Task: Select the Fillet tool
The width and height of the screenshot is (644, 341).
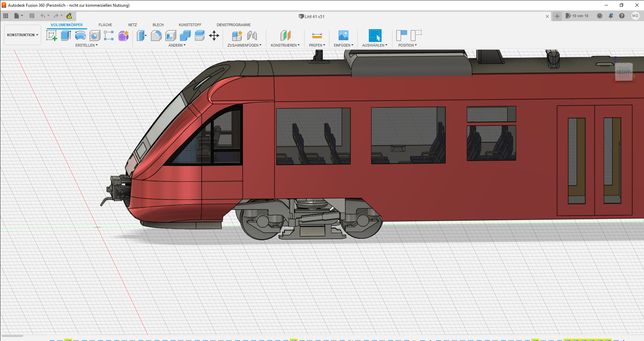Action: [x=156, y=36]
